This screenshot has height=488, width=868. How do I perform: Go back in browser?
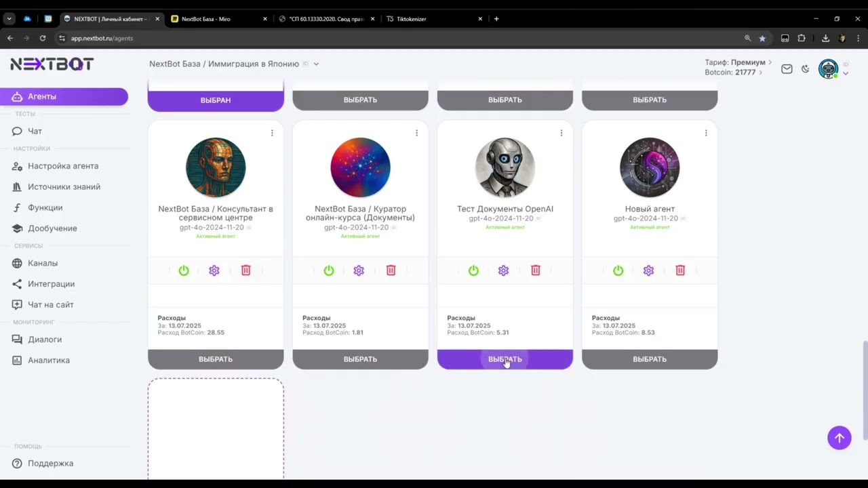[x=10, y=39]
